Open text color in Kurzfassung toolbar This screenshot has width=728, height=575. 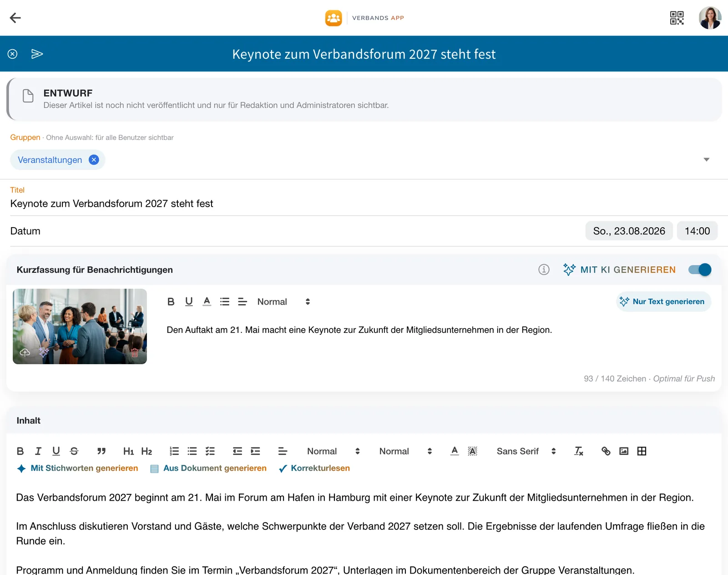click(207, 302)
